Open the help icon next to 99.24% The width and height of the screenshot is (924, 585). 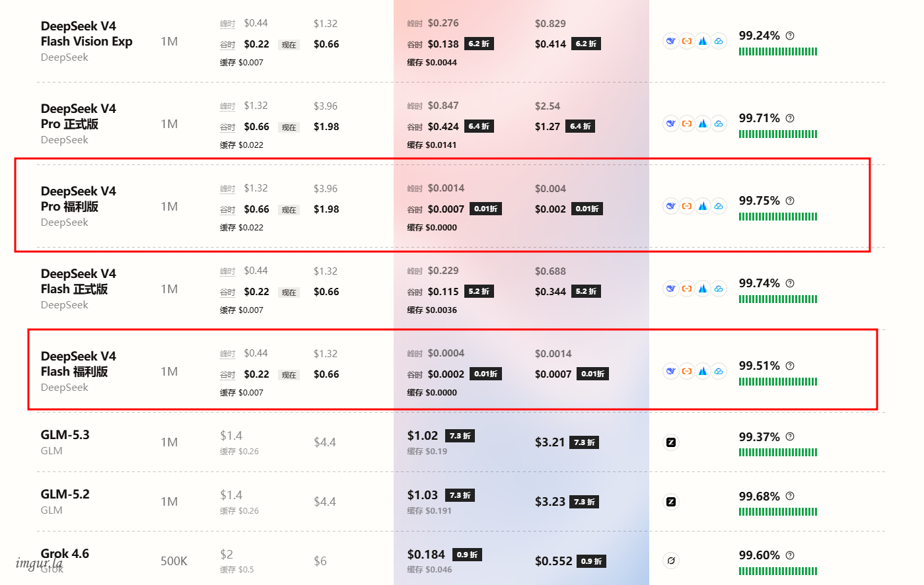pyautogui.click(x=790, y=36)
